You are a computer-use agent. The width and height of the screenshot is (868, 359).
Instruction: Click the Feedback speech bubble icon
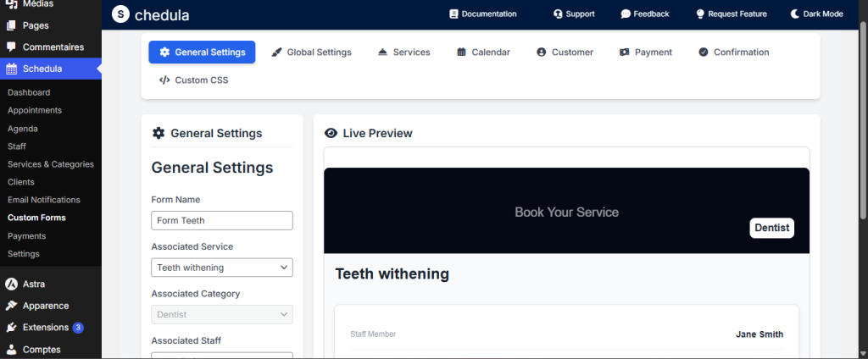(x=626, y=14)
